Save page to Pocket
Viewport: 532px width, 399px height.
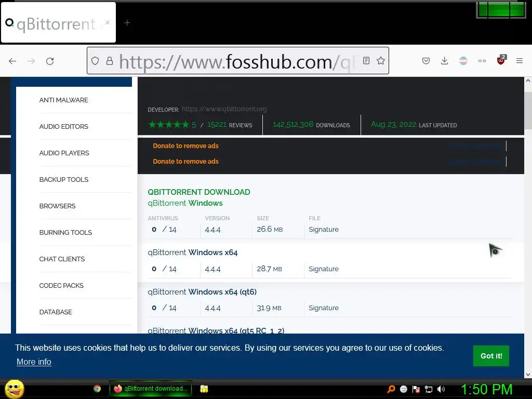[426, 61]
